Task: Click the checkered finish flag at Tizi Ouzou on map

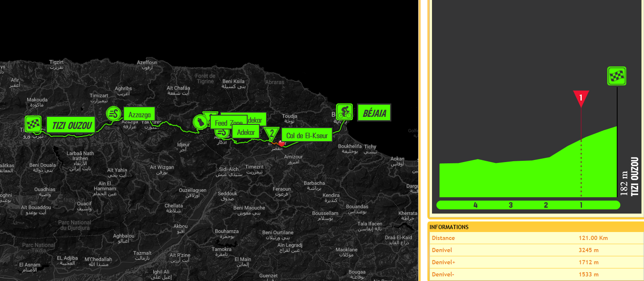Action: 33,124
